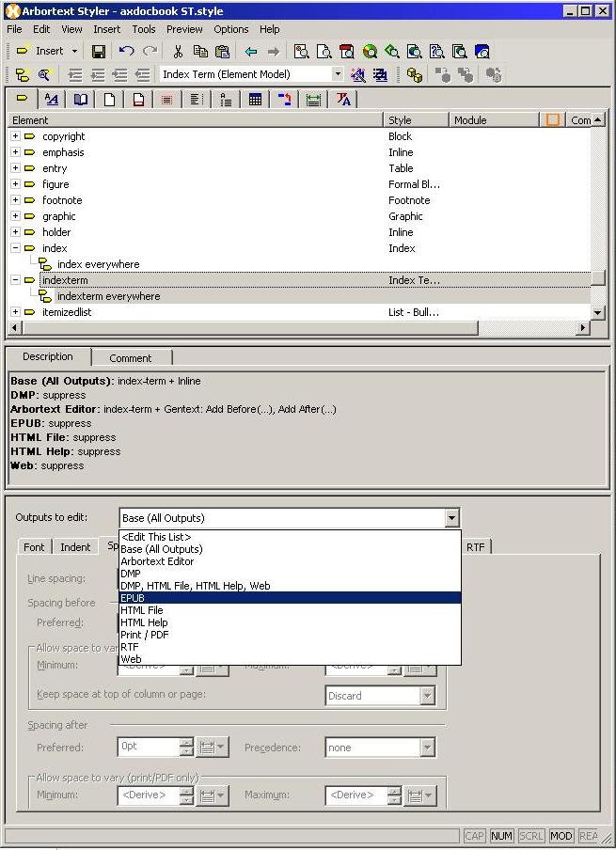This screenshot has height=850, width=616.
Task: Open the Page Regions red page tab icon
Action: [139, 100]
